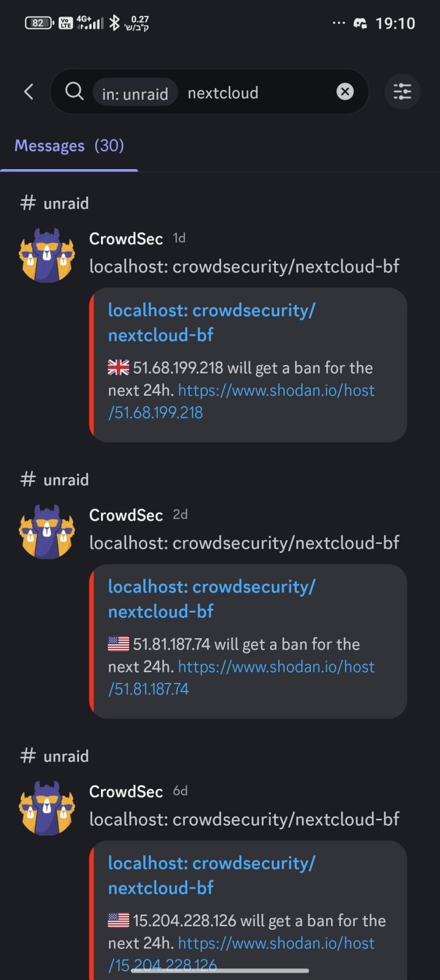Open the Shodan link for 51.68.199.218
Screen dimensions: 440x980
click(275, 391)
